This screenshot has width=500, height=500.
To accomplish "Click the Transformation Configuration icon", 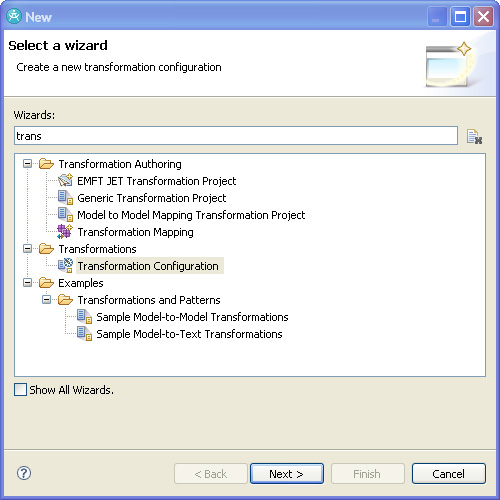I will (65, 266).
